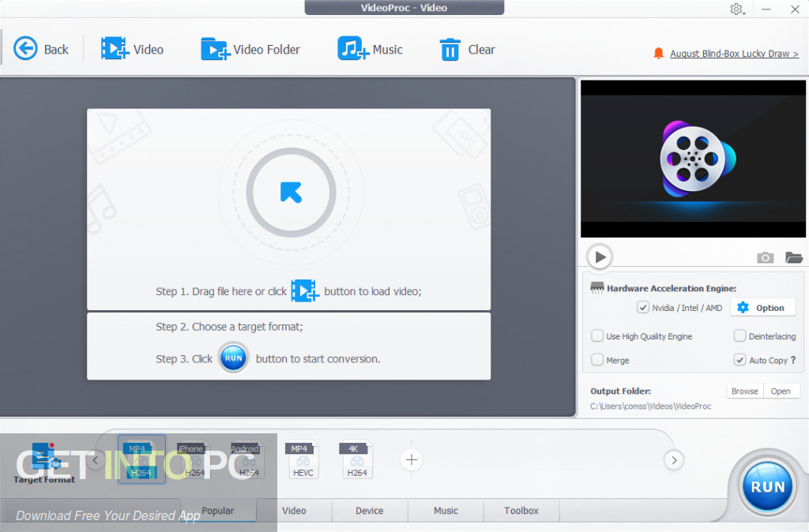
Task: Go back with the Back arrow icon
Action: tap(25, 49)
